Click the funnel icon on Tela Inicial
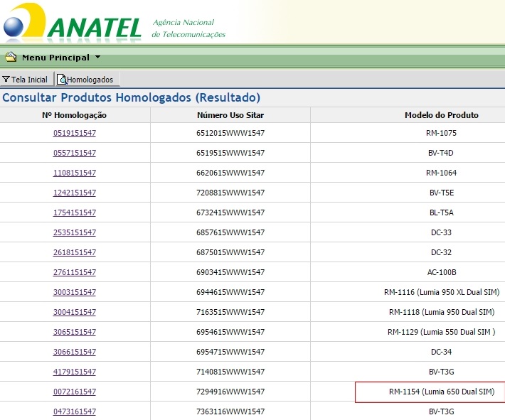Viewport: 505px width, 420px height. (x=6, y=79)
